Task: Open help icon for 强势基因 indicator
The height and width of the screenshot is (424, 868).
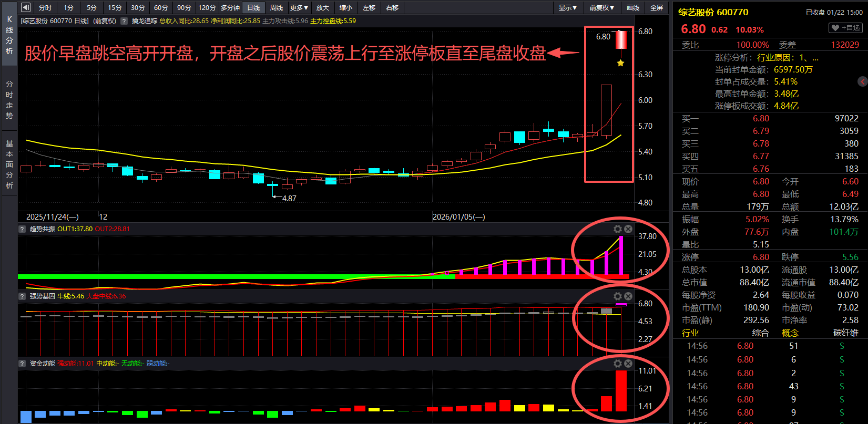Action: point(22,296)
